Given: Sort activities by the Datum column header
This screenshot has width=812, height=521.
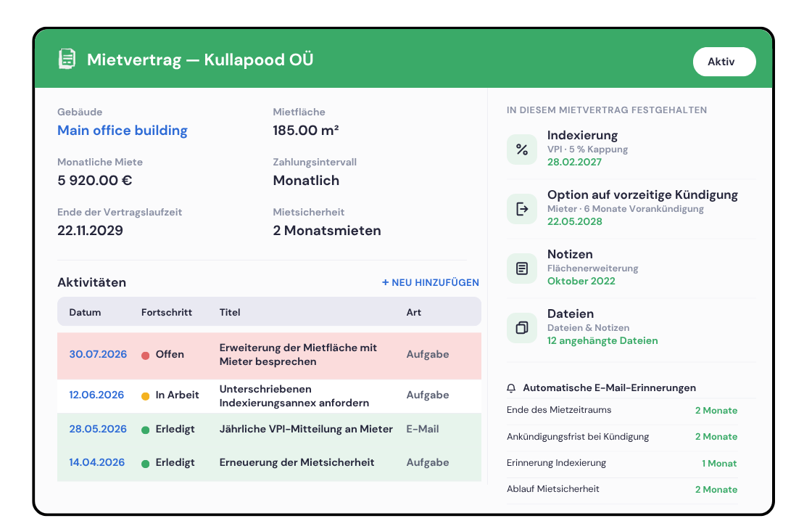Looking at the screenshot, I should tap(85, 313).
